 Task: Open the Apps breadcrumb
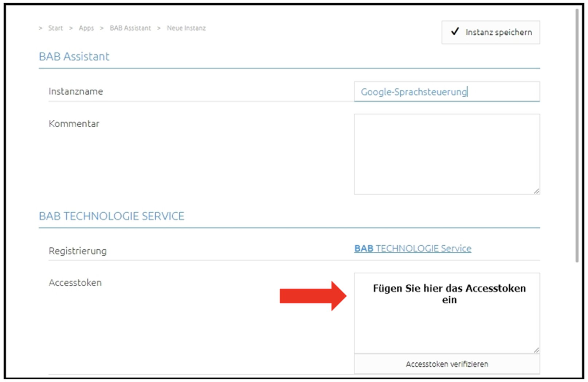tap(86, 28)
